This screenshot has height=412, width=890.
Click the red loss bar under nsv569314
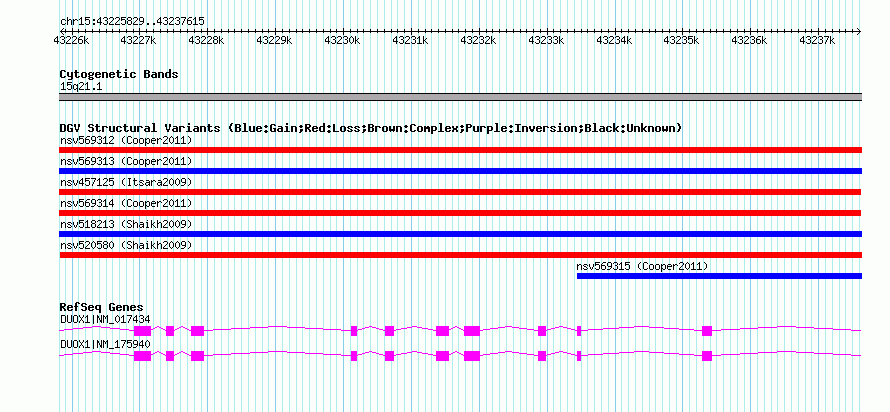click(460, 213)
